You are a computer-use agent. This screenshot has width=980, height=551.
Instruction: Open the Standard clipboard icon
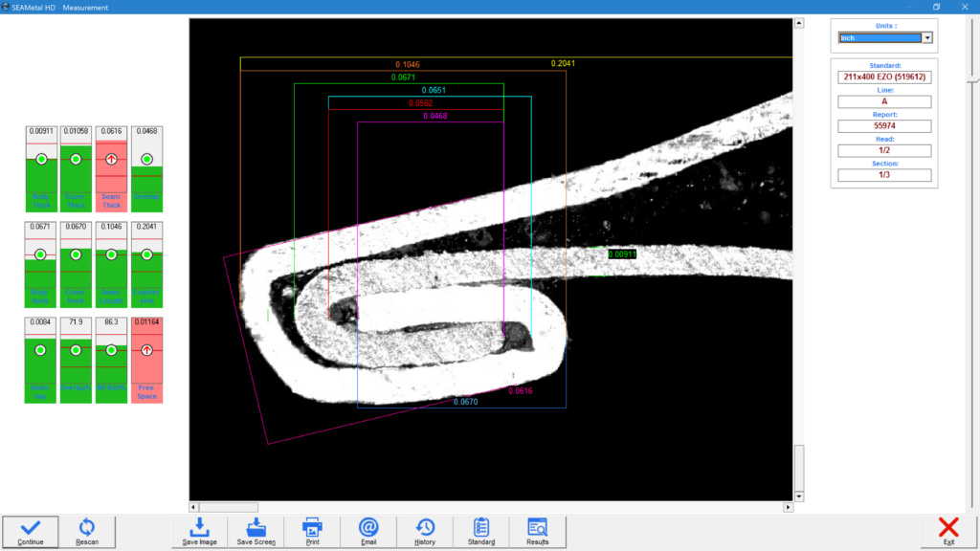click(481, 531)
